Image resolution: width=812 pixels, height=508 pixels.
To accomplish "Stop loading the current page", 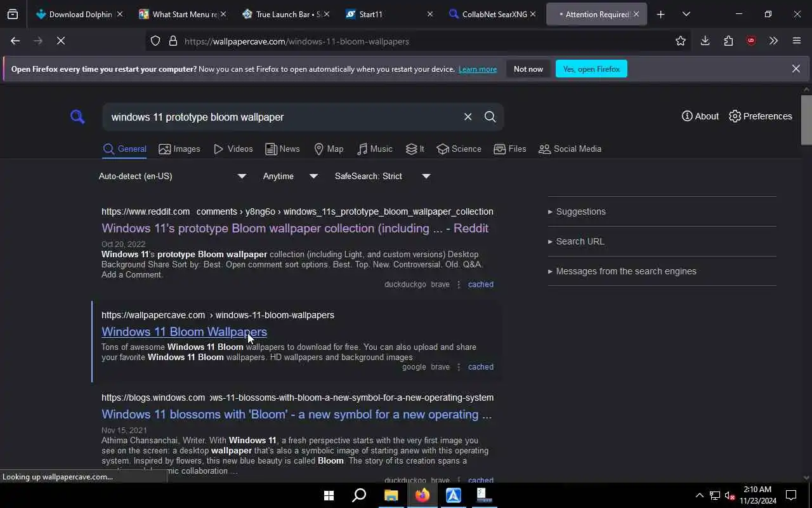I will coord(61,41).
